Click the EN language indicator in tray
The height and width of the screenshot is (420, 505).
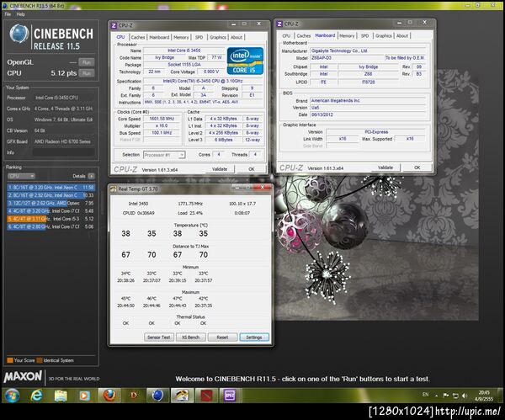tap(425, 395)
